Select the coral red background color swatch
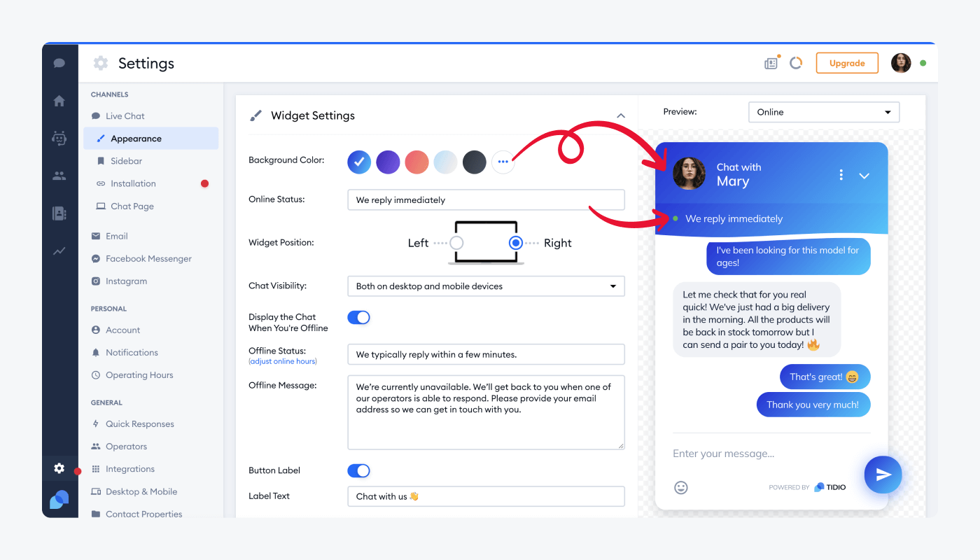This screenshot has width=980, height=560. [416, 162]
